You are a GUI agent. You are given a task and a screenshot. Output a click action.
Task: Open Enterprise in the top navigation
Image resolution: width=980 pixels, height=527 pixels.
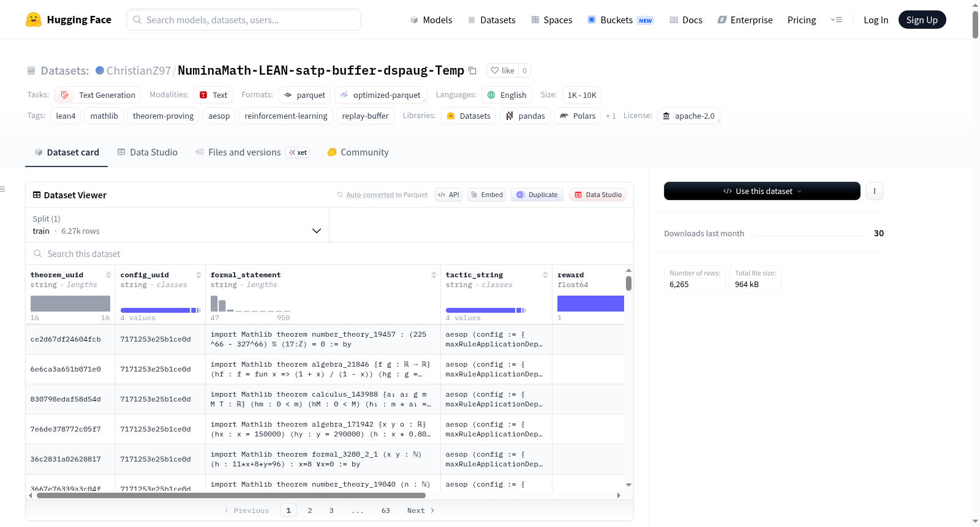(x=745, y=20)
